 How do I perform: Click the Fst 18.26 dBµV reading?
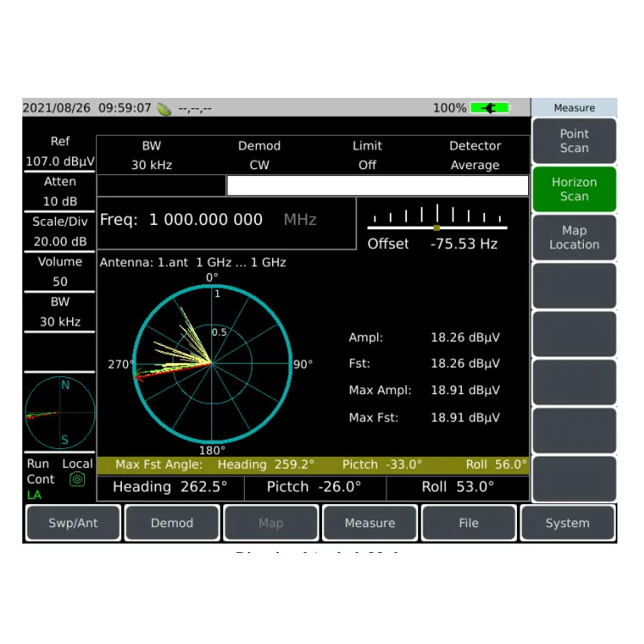point(424,363)
